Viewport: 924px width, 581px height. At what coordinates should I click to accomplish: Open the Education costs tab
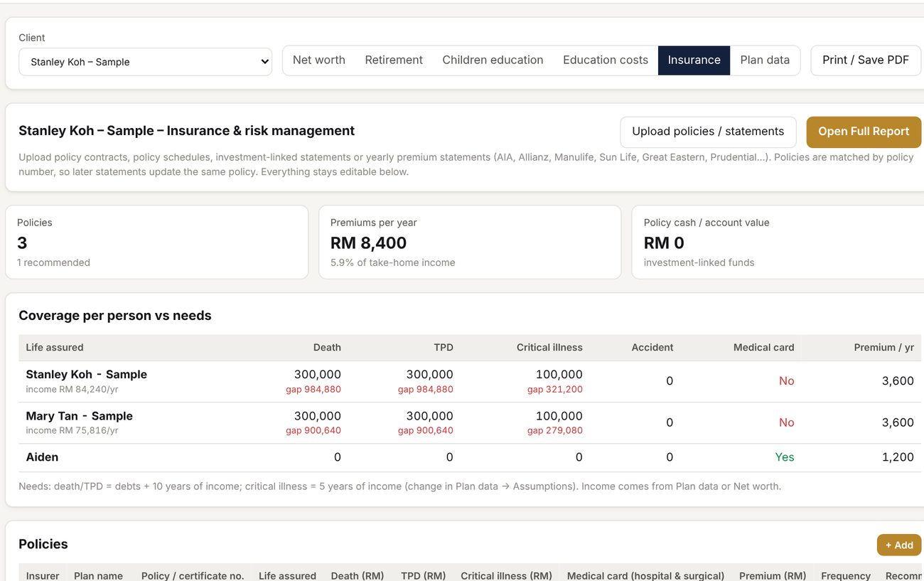pyautogui.click(x=606, y=60)
